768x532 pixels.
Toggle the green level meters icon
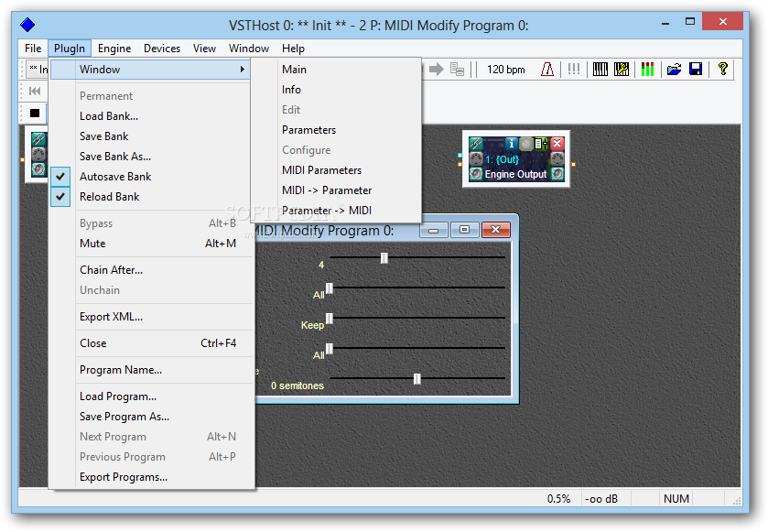click(647, 69)
